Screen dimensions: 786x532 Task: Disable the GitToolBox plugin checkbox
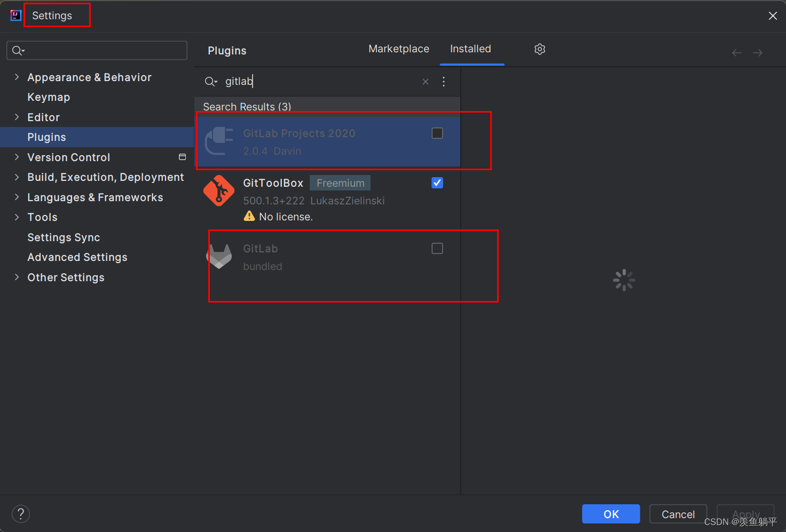(437, 182)
